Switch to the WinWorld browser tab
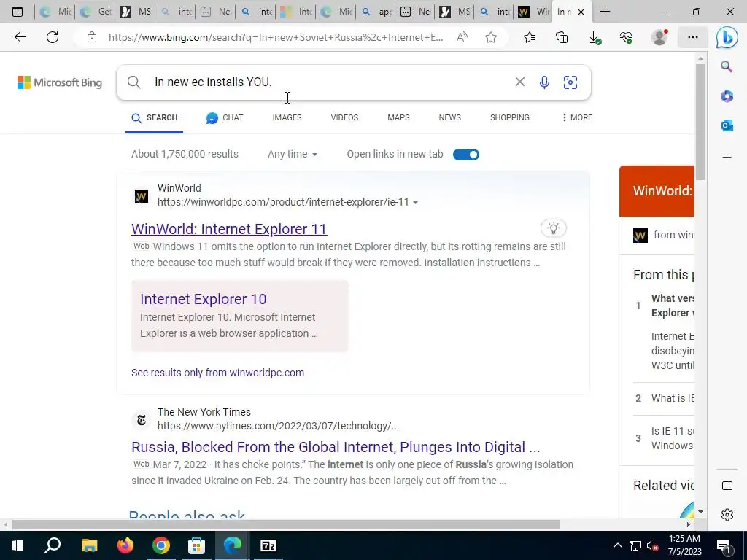This screenshot has width=747, height=560. pyautogui.click(x=533, y=12)
